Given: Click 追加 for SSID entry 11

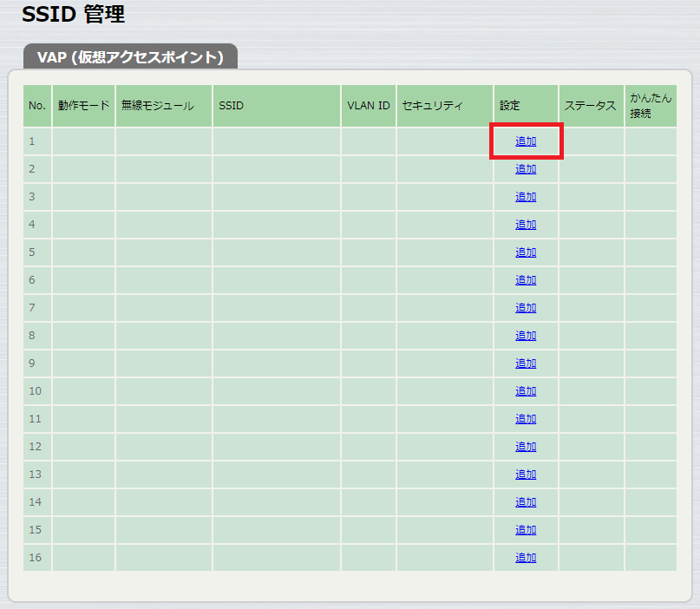Looking at the screenshot, I should (525, 418).
